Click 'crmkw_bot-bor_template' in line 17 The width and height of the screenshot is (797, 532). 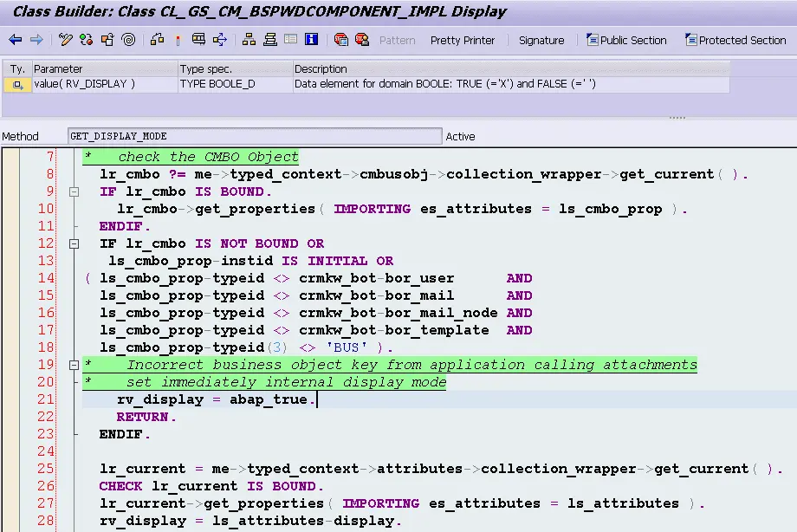tap(394, 330)
